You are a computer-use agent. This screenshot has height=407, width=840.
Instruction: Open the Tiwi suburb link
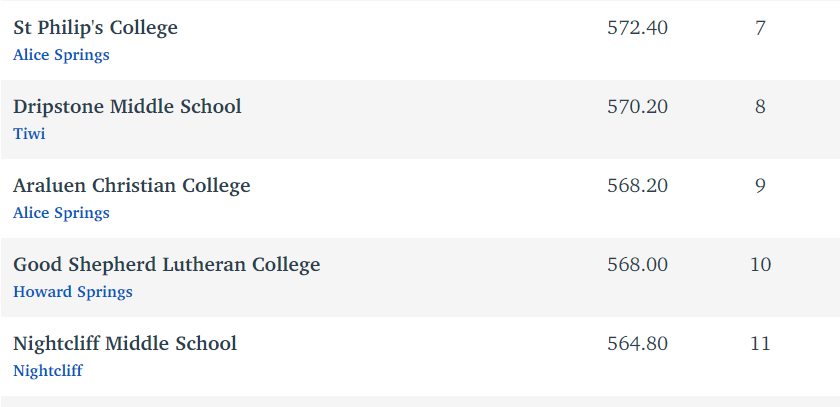[x=29, y=133]
